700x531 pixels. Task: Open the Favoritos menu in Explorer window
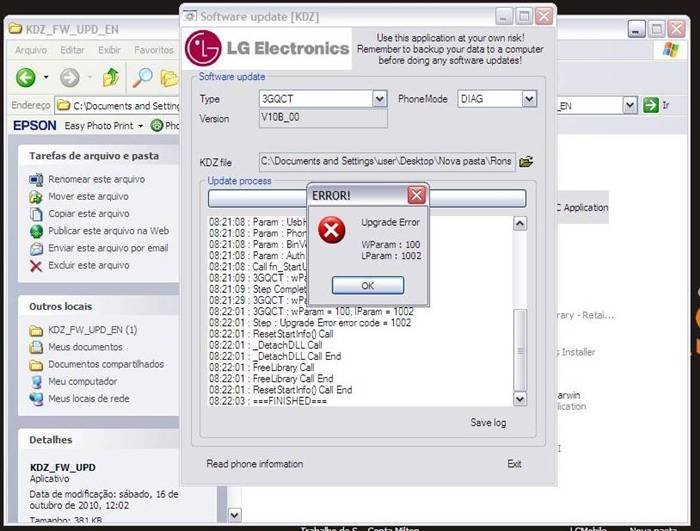point(154,50)
